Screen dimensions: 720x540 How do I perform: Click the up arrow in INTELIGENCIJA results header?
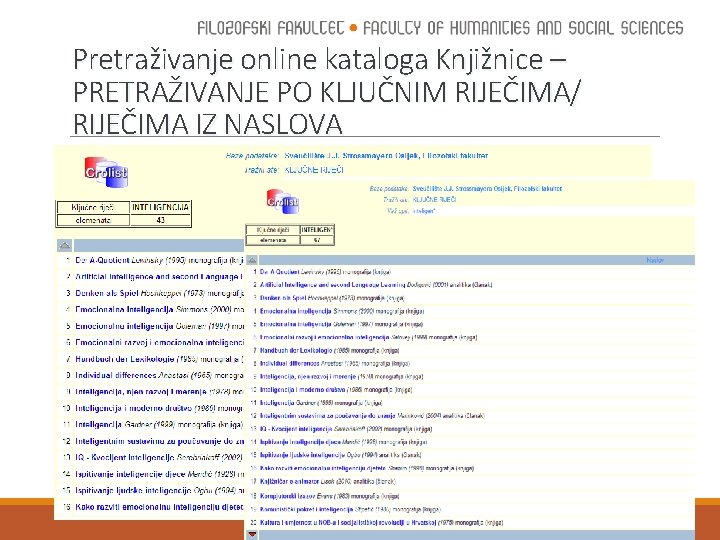point(65,246)
